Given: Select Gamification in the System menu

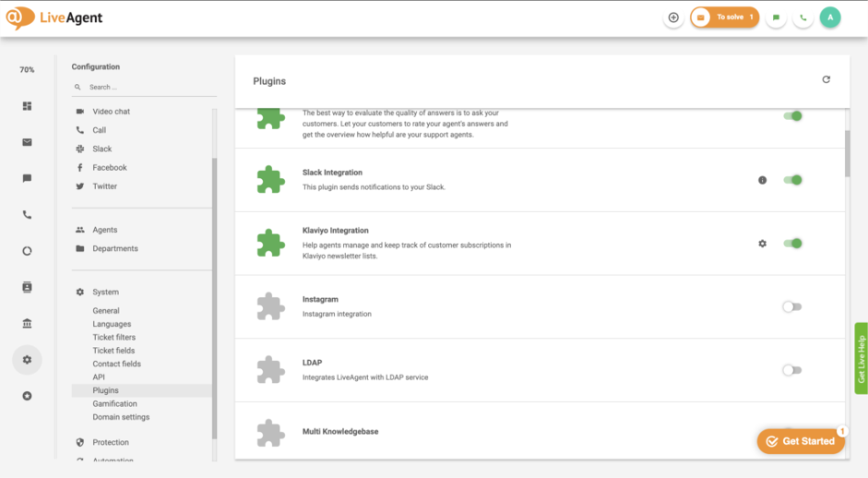Looking at the screenshot, I should (114, 404).
